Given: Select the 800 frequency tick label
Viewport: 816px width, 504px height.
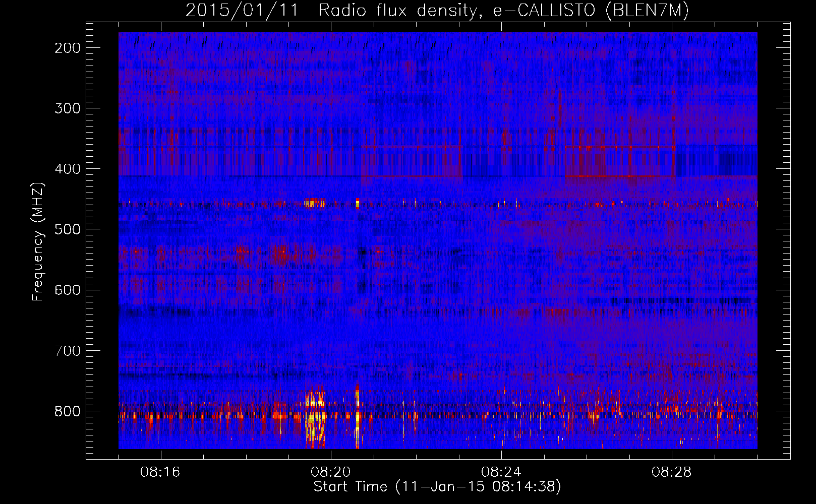Looking at the screenshot, I should click(67, 411).
